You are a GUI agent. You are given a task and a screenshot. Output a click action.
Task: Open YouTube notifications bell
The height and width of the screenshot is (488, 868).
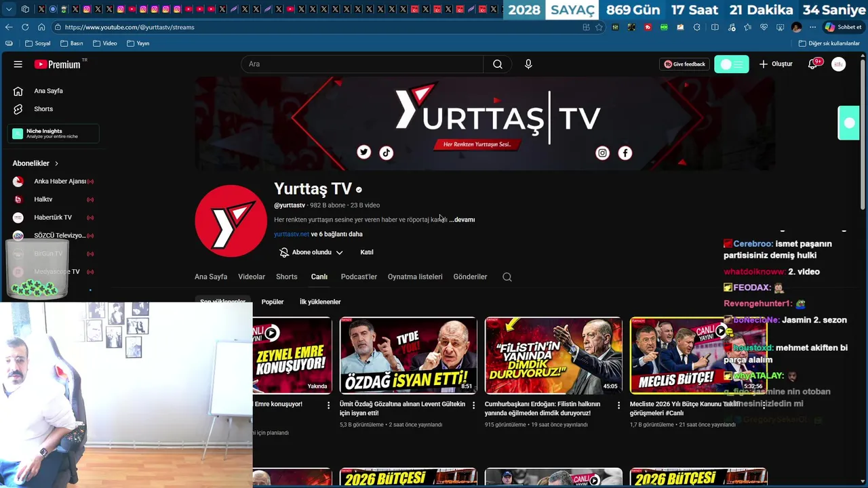812,64
